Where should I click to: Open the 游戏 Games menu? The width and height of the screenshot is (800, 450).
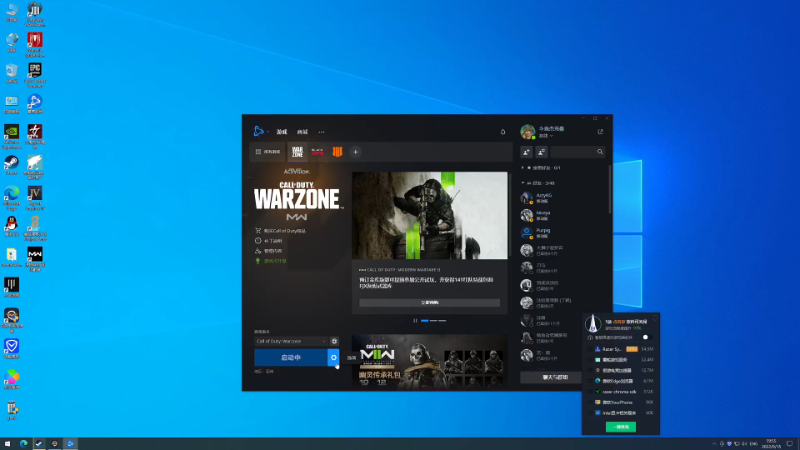click(x=282, y=132)
